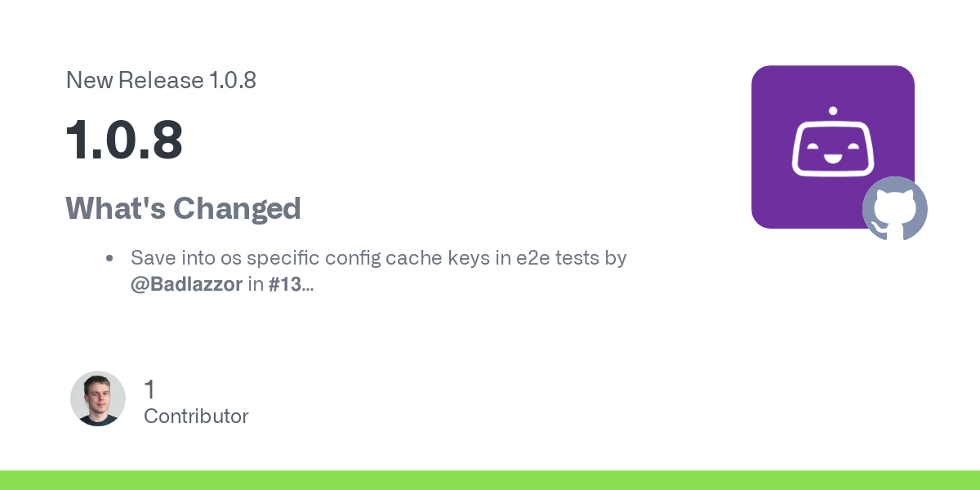Click the bullet point before Save into
The height and width of the screenshot is (490, 980).
[x=109, y=259]
